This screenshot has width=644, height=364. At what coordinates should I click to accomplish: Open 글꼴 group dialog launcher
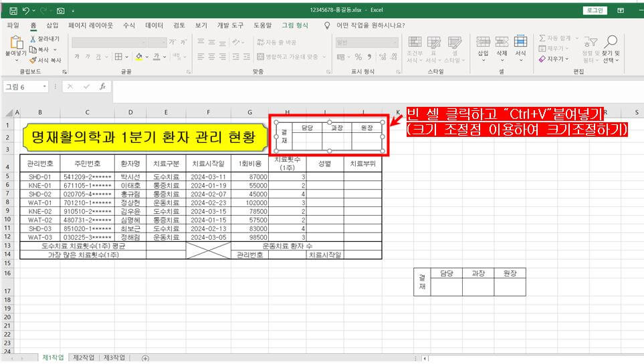(189, 72)
